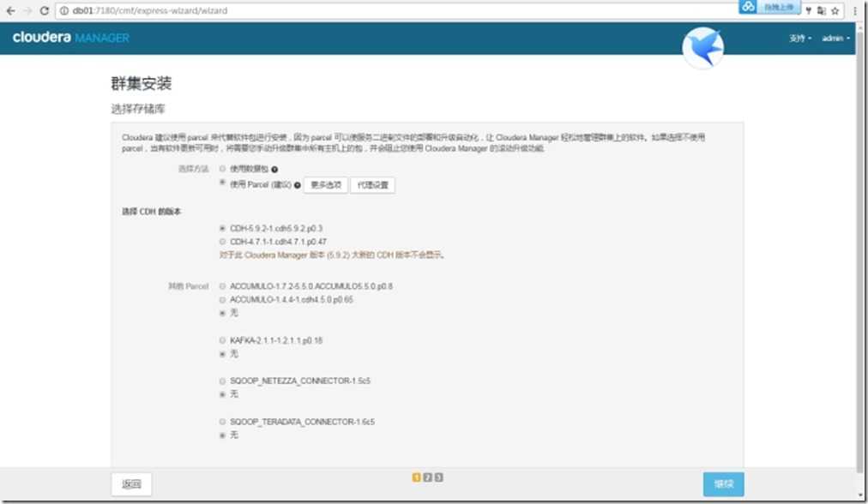This screenshot has width=868, height=504.
Task: Select ACCUMULO-1.7.2-5.5.0 parcel radio
Action: pos(222,286)
